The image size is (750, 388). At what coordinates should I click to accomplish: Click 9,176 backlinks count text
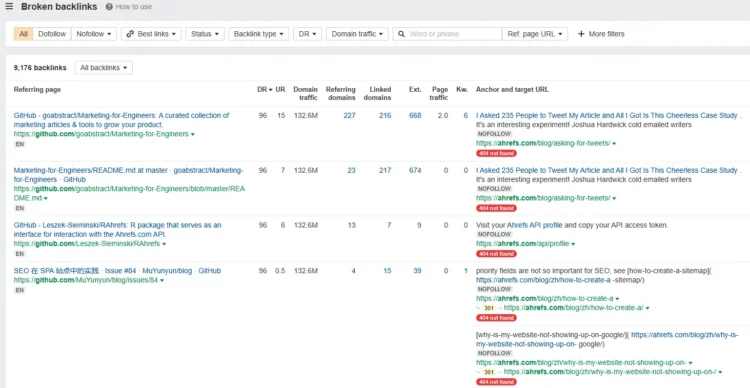pyautogui.click(x=40, y=68)
